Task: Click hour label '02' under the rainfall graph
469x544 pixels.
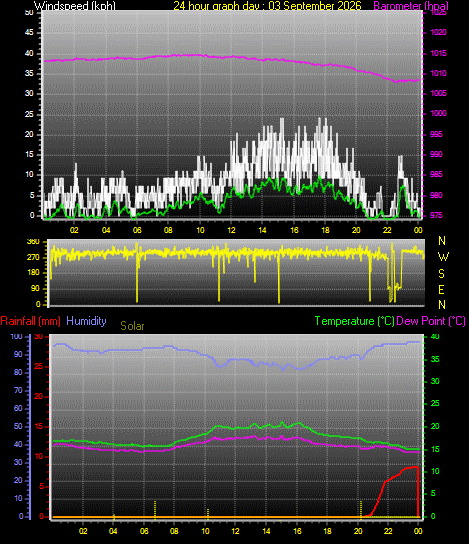Action: pos(83,531)
